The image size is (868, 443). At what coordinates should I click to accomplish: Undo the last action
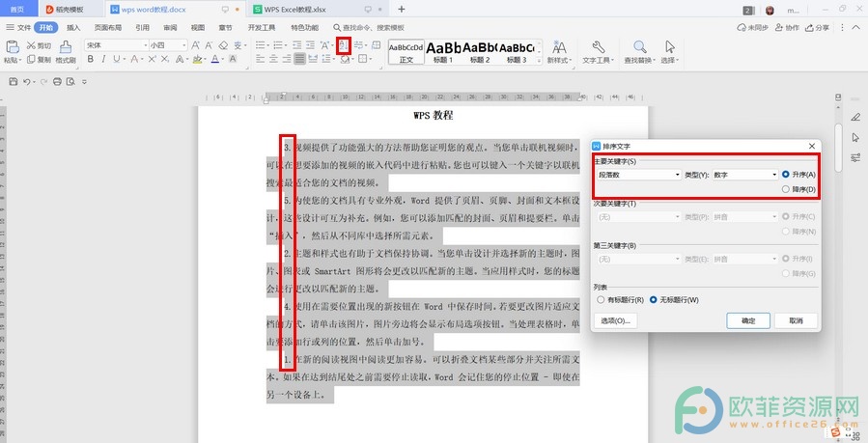pos(26,82)
